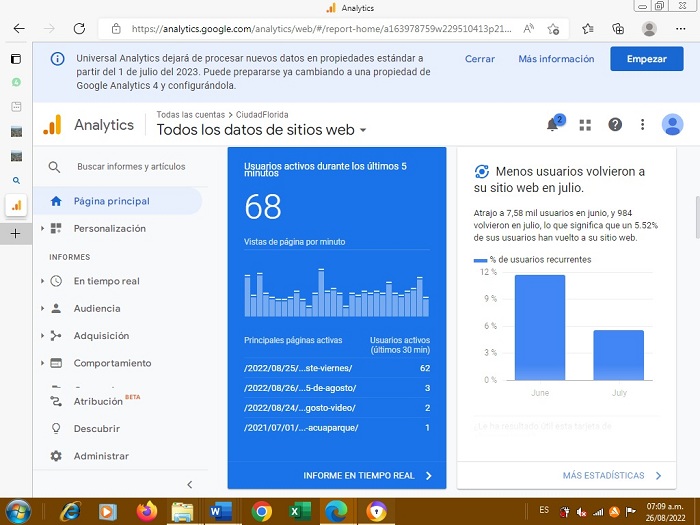Open the Google account avatar
This screenshot has width=700, height=525.
coord(672,125)
